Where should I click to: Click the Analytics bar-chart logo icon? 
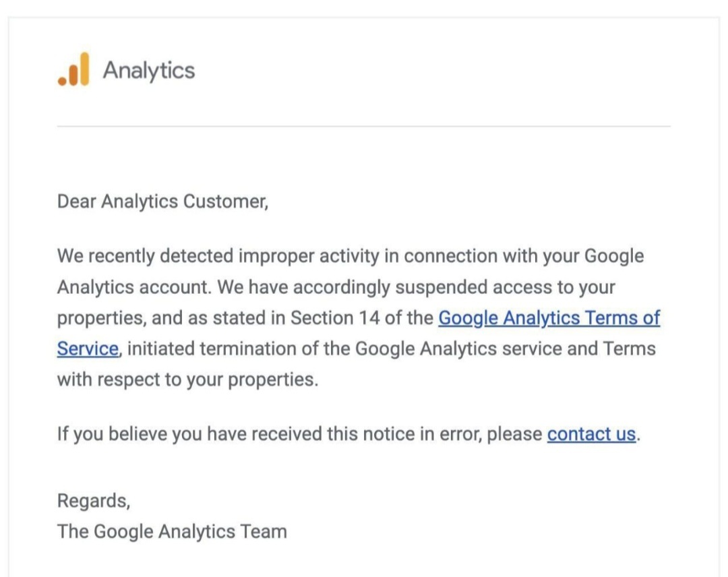pos(73,70)
